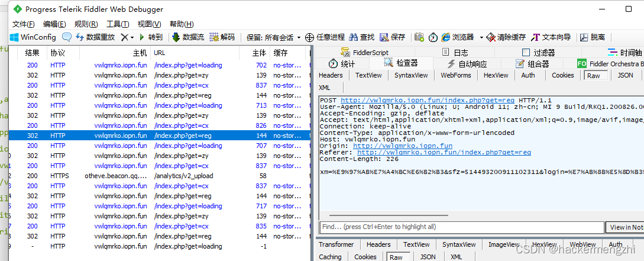Open the 组合器 composer tab

(532, 64)
